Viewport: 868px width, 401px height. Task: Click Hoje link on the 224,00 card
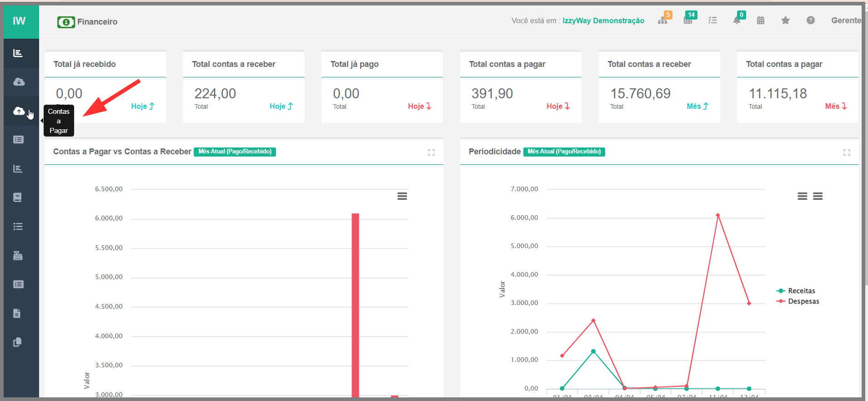281,106
